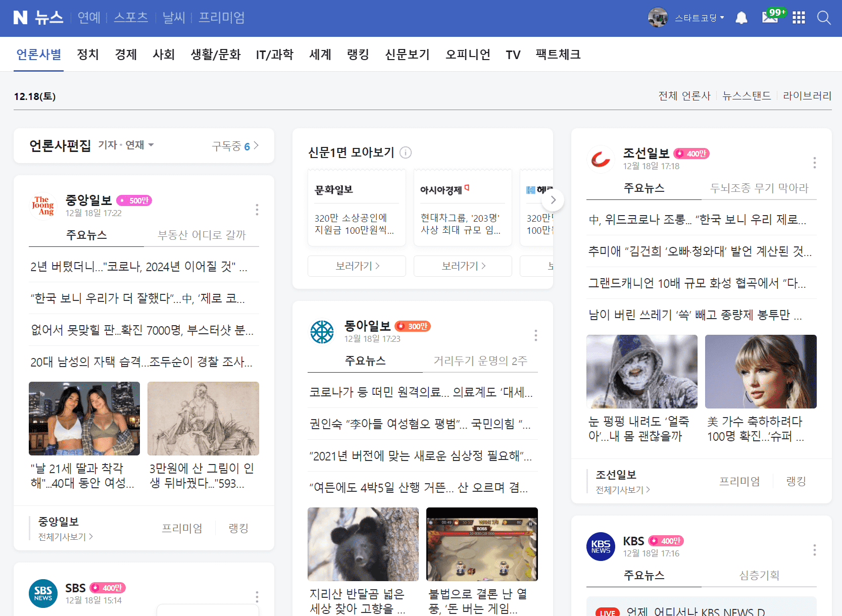Click the KBS LIVE badge
The image size is (842, 616).
[608, 612]
